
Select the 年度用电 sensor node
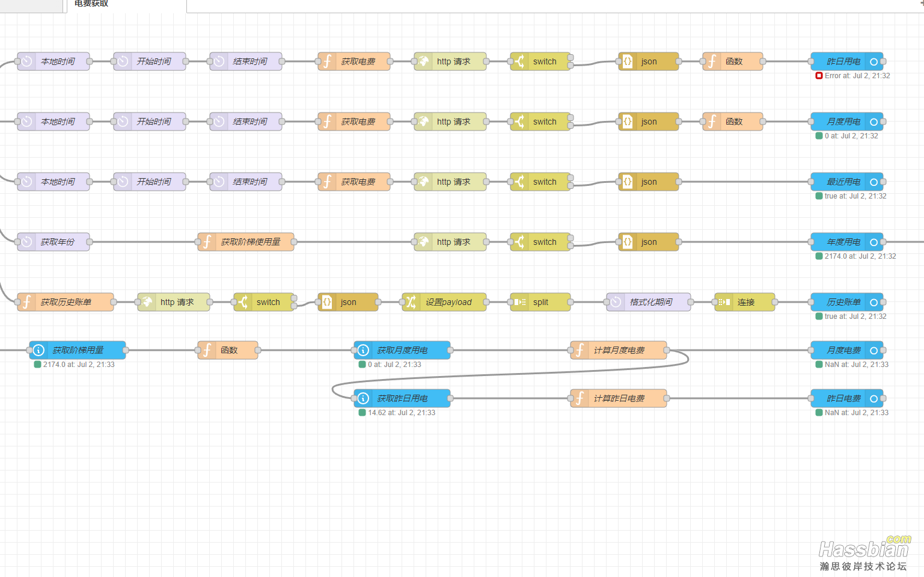coord(847,242)
